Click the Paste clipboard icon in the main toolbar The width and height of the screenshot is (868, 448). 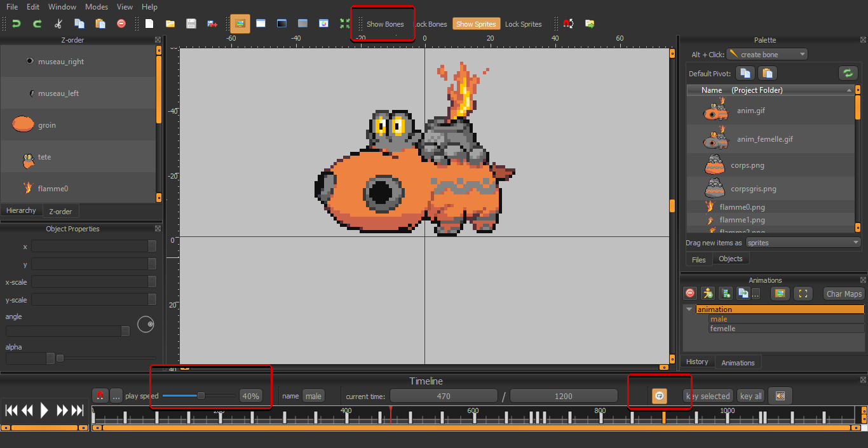(x=100, y=24)
